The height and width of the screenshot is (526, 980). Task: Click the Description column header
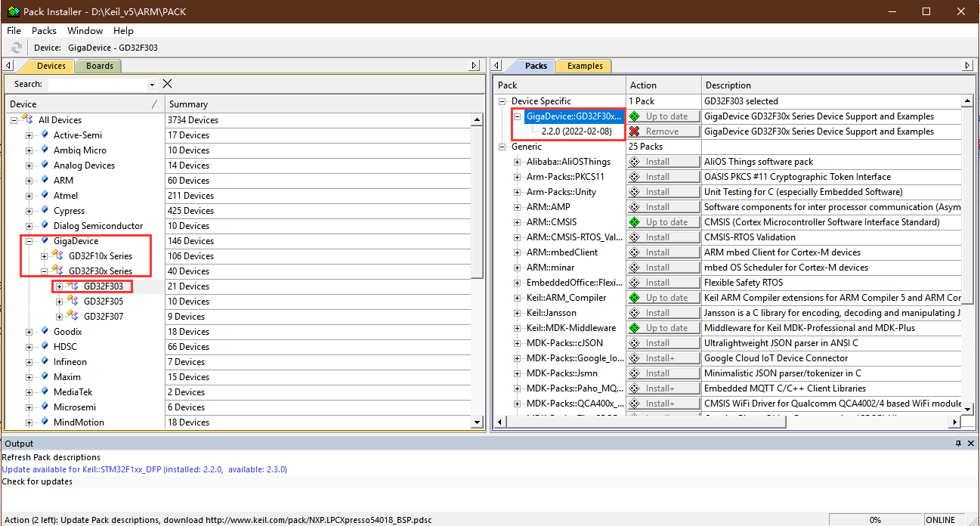[x=837, y=85]
